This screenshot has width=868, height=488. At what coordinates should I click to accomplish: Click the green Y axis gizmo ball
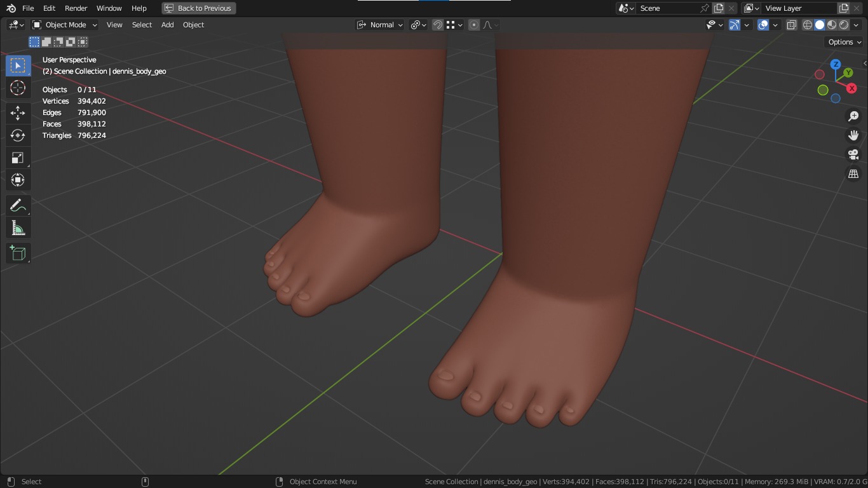pos(848,73)
